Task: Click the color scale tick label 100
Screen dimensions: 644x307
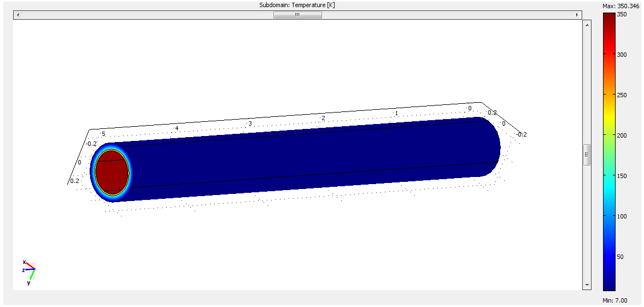Action: (622, 216)
